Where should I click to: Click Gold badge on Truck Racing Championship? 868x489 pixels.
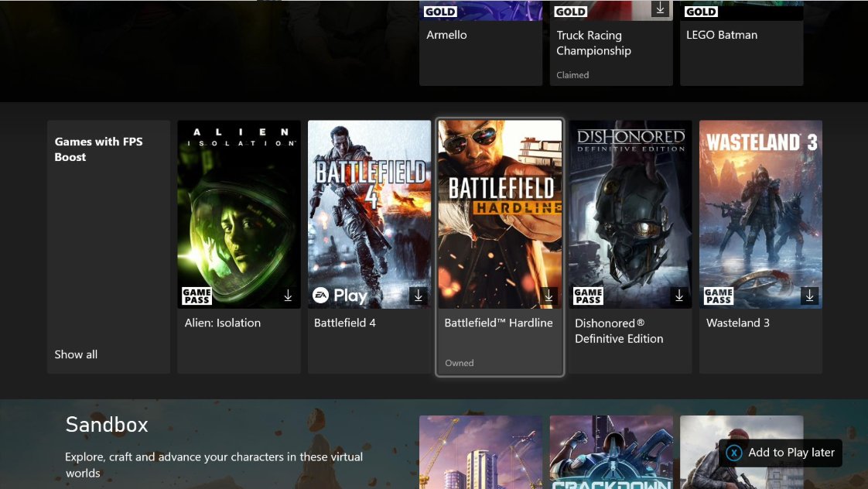click(570, 12)
